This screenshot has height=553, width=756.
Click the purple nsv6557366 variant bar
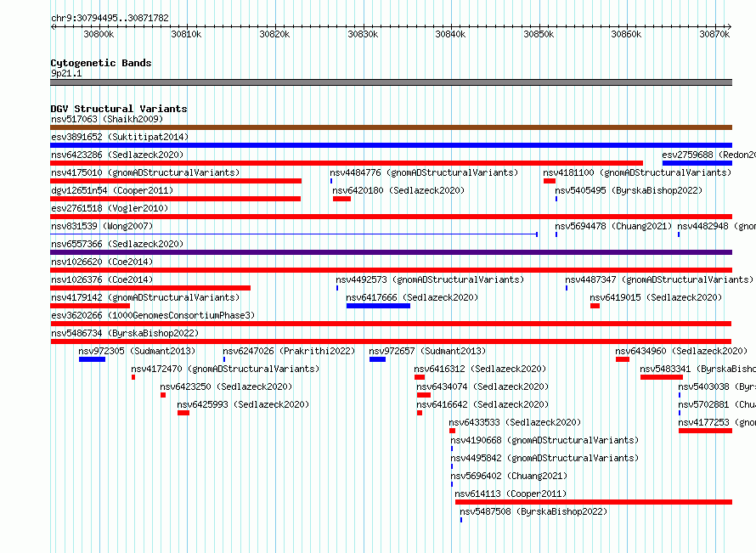coord(391,252)
